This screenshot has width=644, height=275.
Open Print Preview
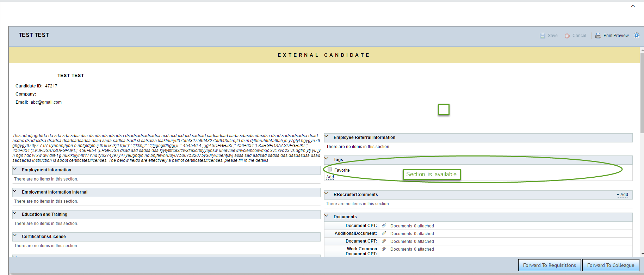point(616,36)
